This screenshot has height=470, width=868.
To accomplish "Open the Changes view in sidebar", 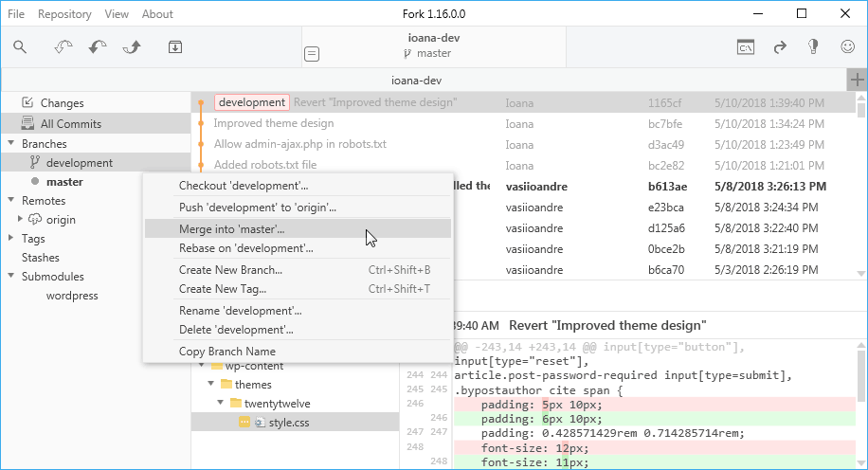I will (96, 103).
